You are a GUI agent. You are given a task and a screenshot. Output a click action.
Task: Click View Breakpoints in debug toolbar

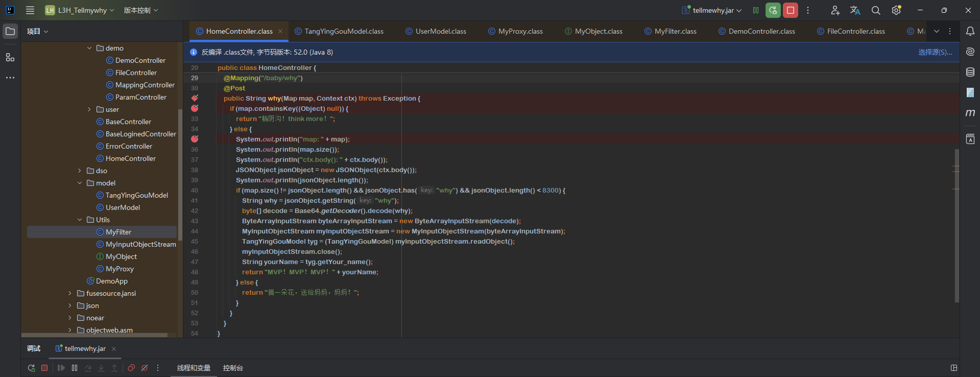pyautogui.click(x=131, y=368)
